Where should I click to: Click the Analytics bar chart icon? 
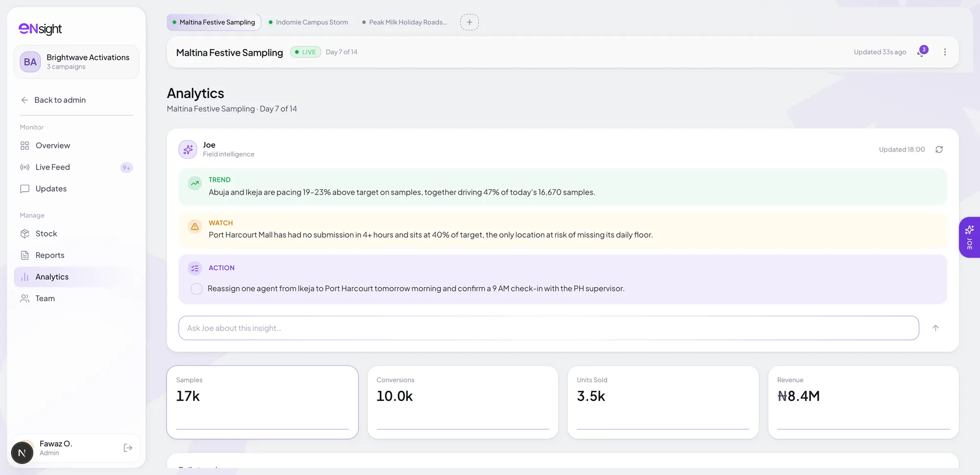pos(25,277)
